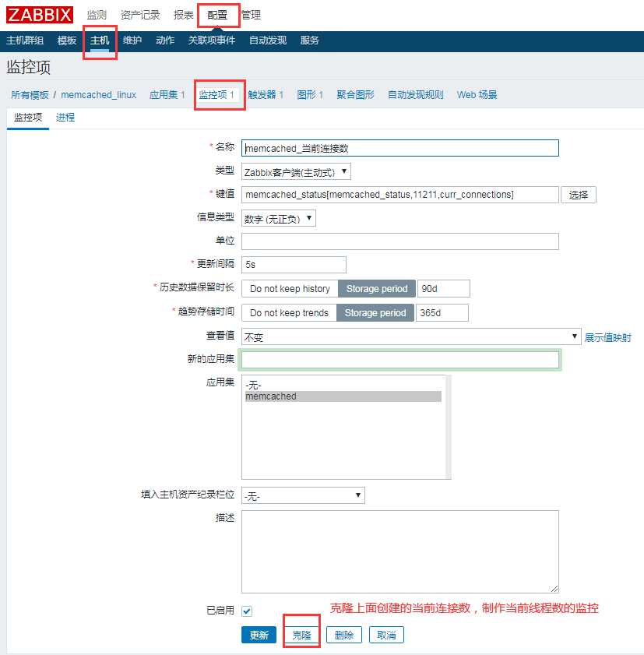Open the 展示值映射 link
Image resolution: width=644 pixels, height=655 pixels.
point(607,337)
